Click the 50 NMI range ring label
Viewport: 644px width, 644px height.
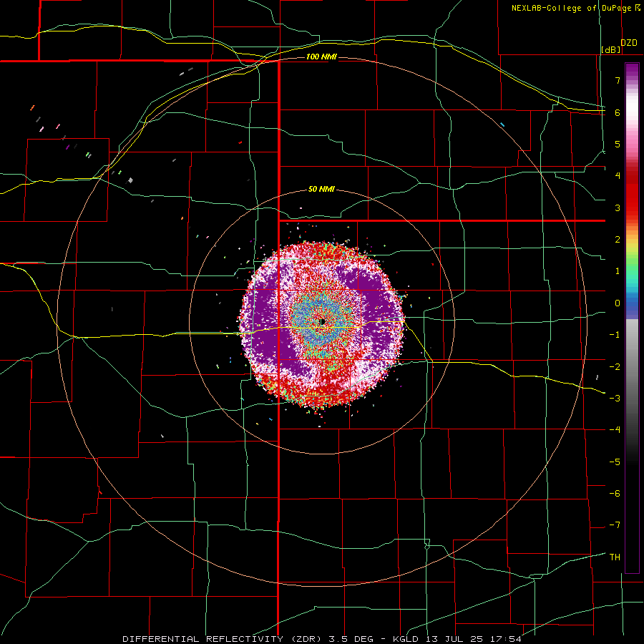pos(321,190)
